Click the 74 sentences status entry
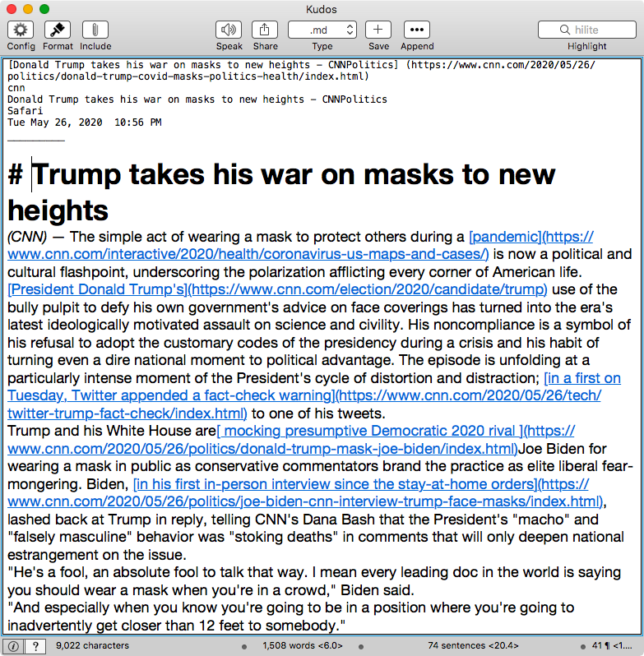The height and width of the screenshot is (656, 644). tap(473, 645)
